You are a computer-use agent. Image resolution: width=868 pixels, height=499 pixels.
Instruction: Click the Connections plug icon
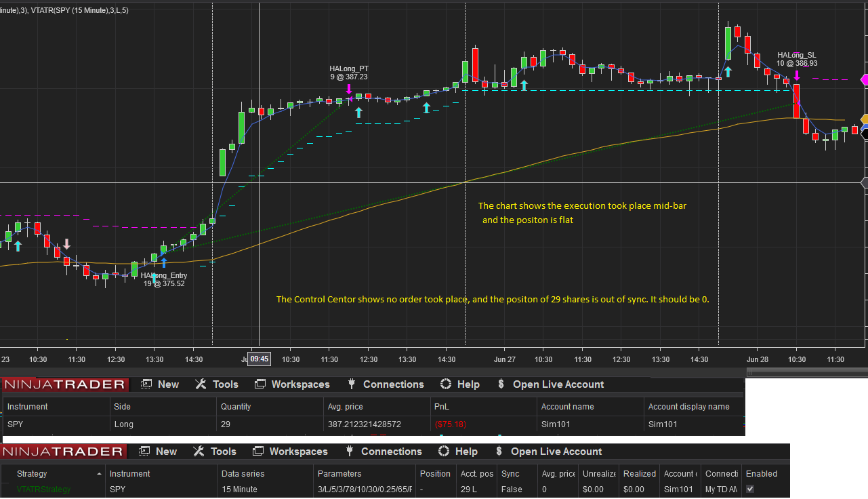pos(351,384)
